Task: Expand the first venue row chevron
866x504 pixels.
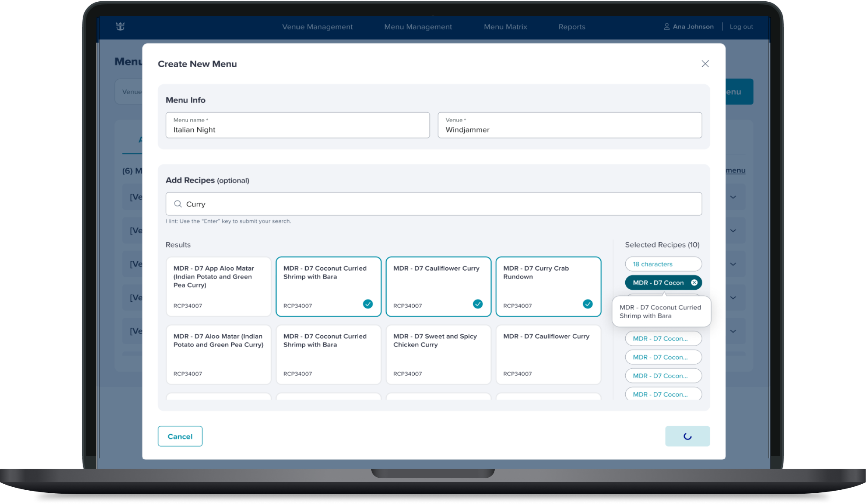Action: pyautogui.click(x=733, y=197)
